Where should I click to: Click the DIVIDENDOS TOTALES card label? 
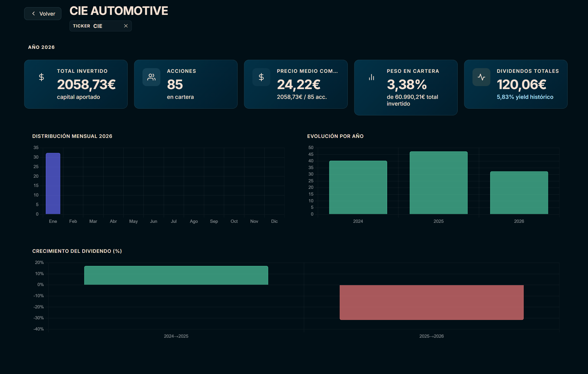coord(528,71)
